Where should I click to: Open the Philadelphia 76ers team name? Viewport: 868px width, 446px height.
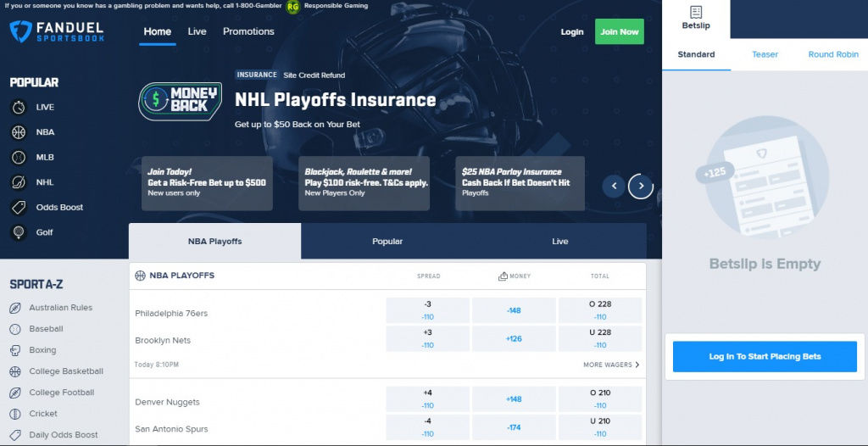pyautogui.click(x=171, y=314)
